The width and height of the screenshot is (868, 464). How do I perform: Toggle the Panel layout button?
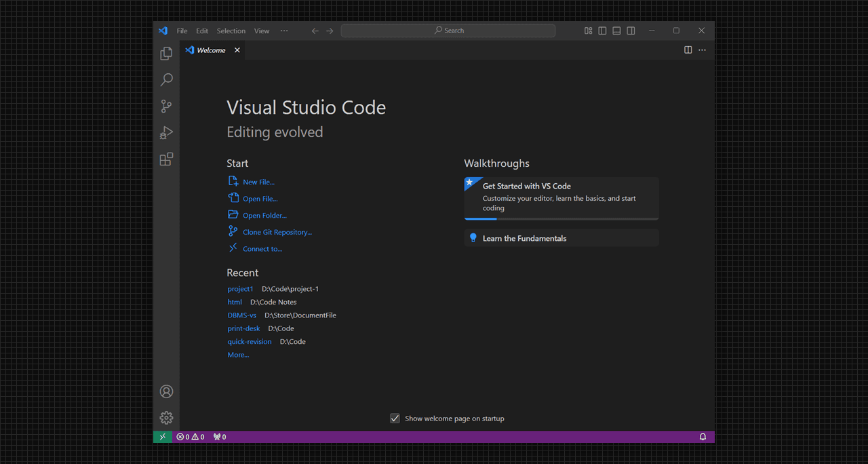coord(616,31)
